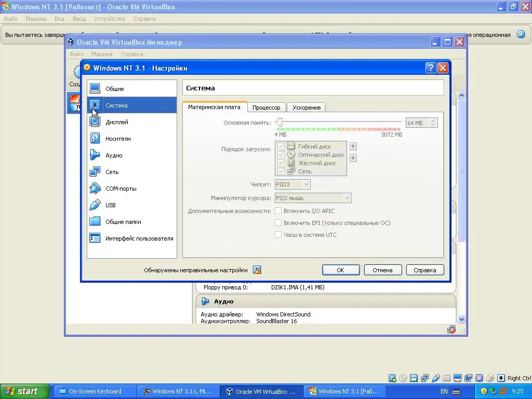532x399 pixels.
Task: Open the Windows start menu
Action: tap(24, 392)
